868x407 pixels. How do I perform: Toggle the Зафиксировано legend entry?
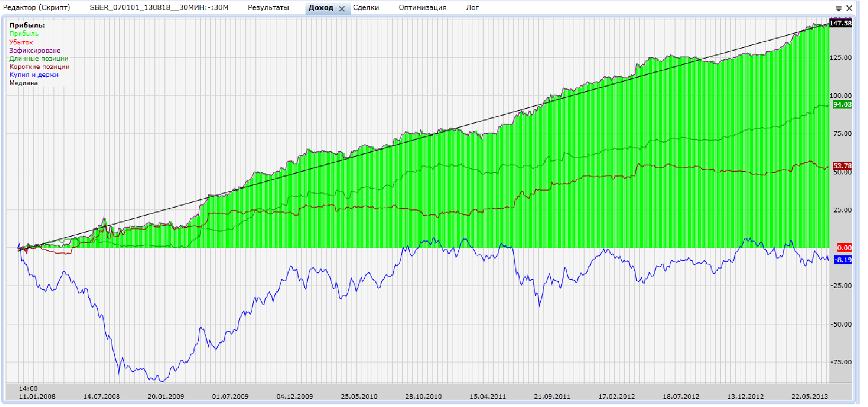[35, 50]
